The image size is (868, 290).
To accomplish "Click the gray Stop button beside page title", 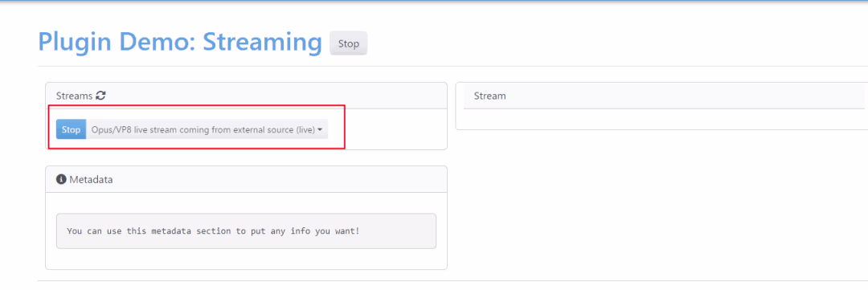I will (x=348, y=43).
